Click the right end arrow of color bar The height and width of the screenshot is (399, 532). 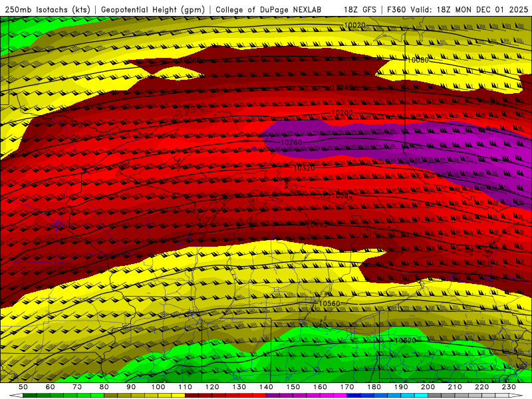(x=516, y=396)
